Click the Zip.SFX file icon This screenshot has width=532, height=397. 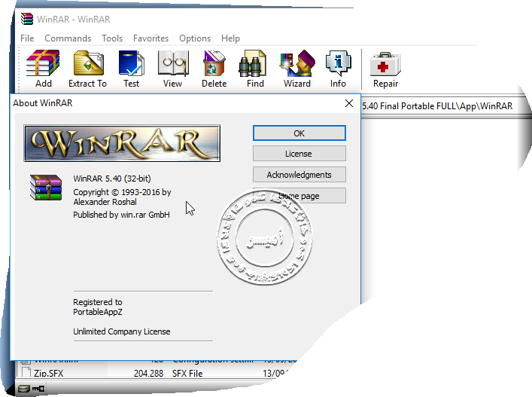coord(26,373)
